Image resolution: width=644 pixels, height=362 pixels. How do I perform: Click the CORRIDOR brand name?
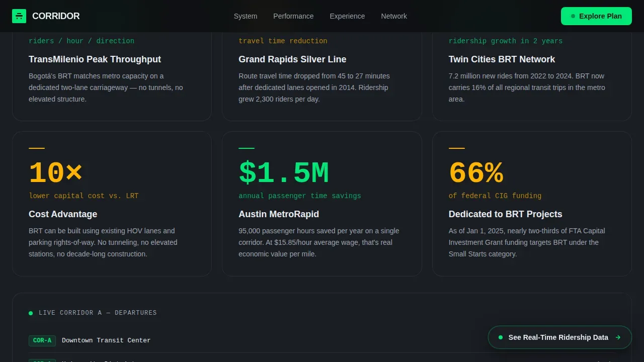pyautogui.click(x=56, y=16)
